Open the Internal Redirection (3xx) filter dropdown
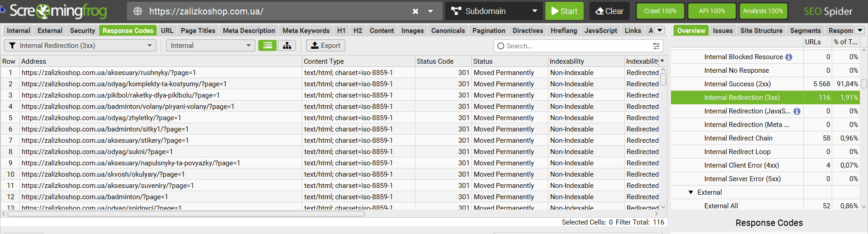Viewport: 868px width, 234px height. click(x=80, y=46)
